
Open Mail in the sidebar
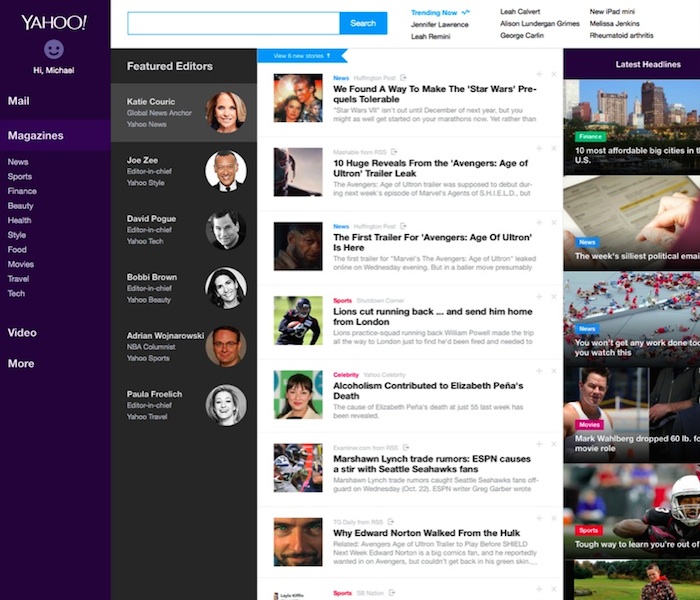point(18,101)
